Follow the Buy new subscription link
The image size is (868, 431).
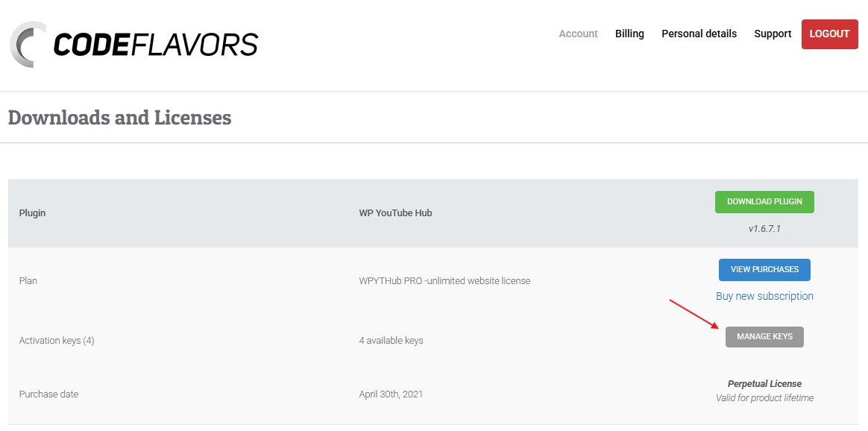[764, 296]
